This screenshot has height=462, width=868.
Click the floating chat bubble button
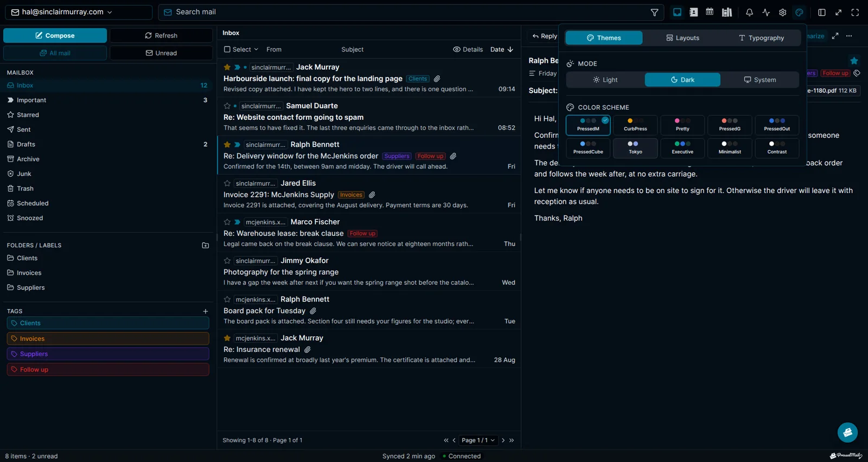[x=847, y=432]
